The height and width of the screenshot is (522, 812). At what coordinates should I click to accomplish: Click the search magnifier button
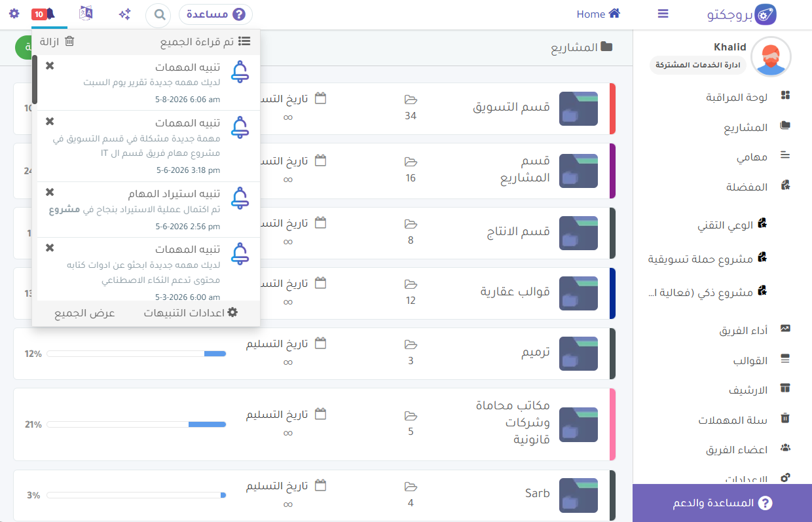coord(158,14)
